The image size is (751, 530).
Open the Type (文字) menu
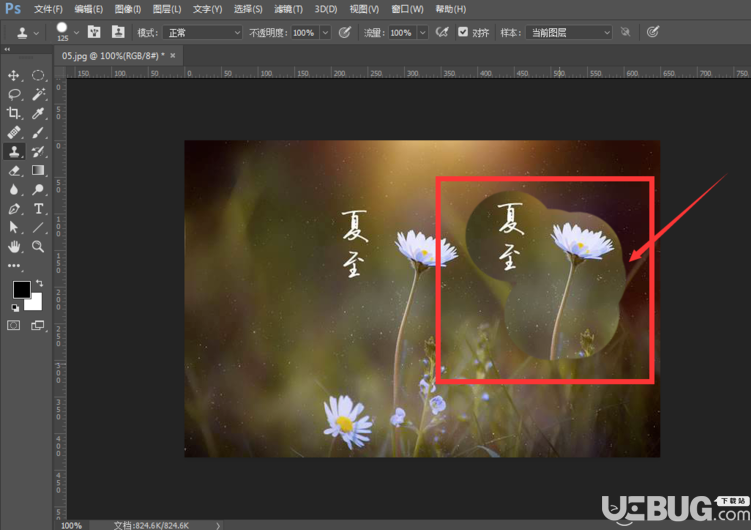207,9
